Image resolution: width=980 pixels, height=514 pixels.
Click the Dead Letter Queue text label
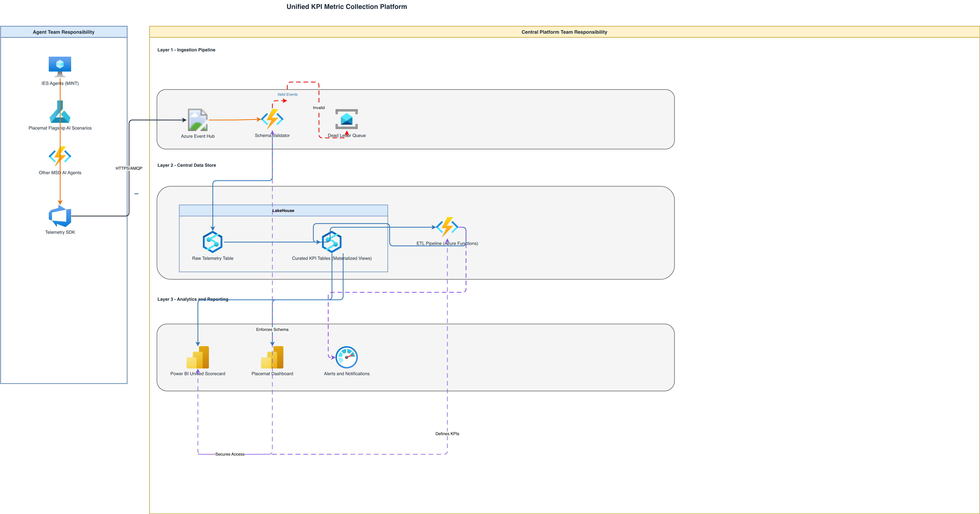pyautogui.click(x=347, y=135)
